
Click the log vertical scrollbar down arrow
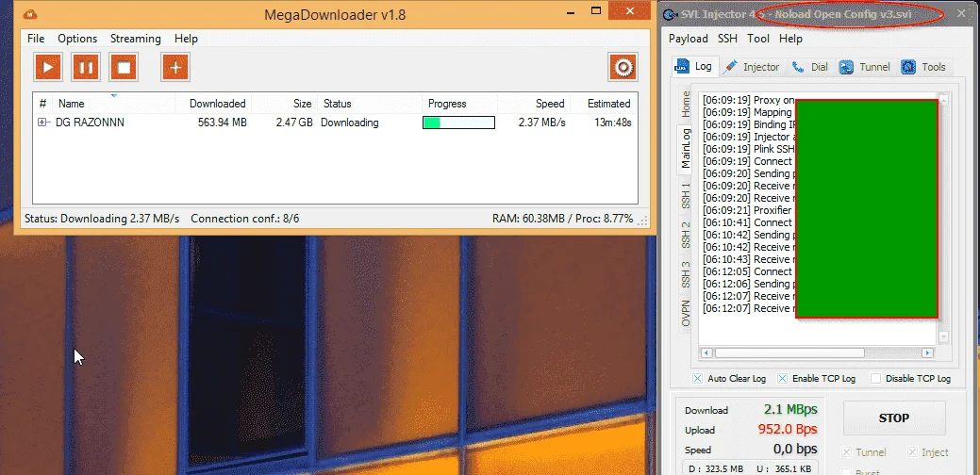pos(943,337)
